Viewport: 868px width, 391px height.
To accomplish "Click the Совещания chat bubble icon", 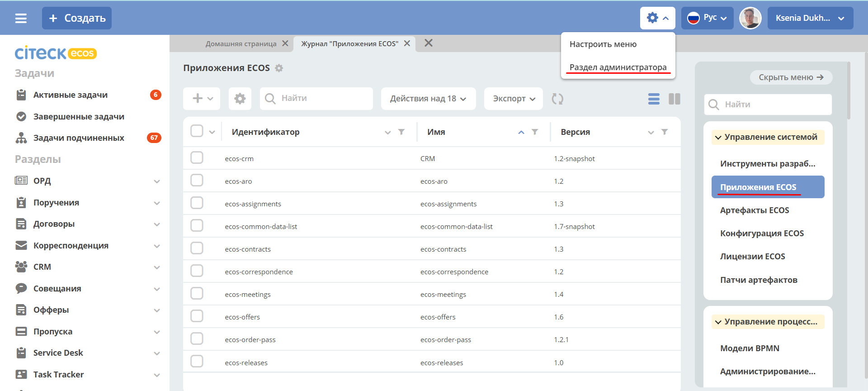I will click(21, 288).
